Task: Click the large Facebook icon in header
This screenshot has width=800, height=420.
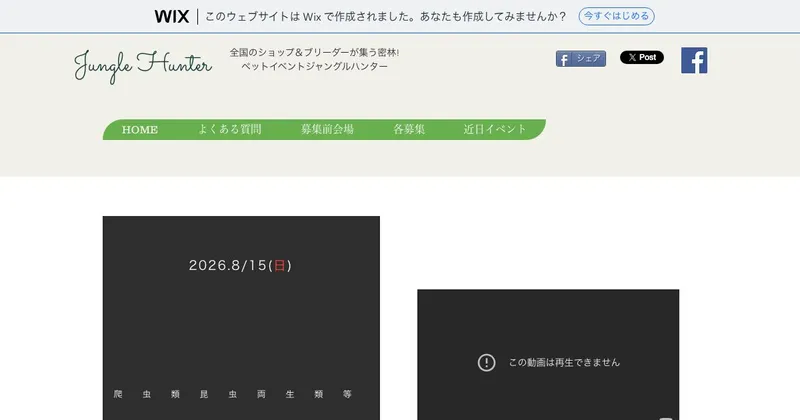Action: point(694,61)
